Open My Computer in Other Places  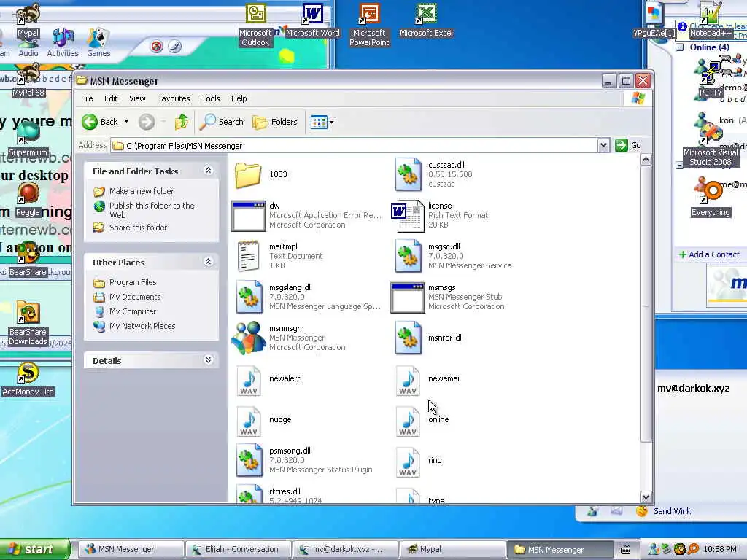tap(133, 311)
